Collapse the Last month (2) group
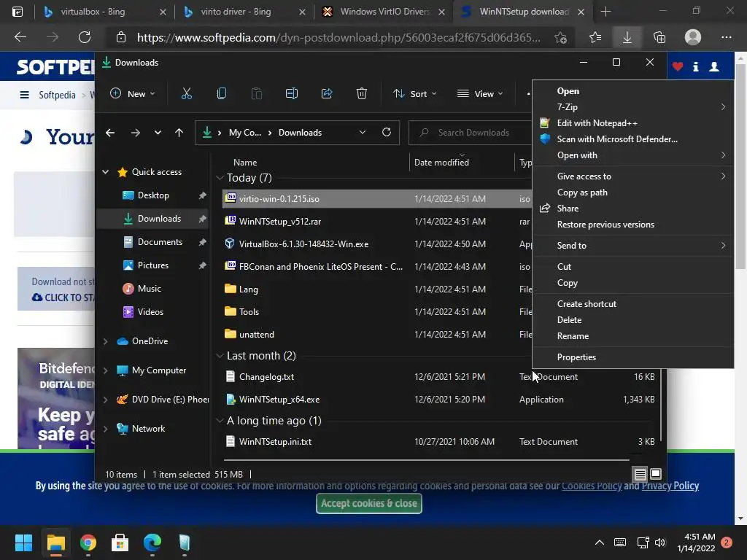 pyautogui.click(x=220, y=356)
